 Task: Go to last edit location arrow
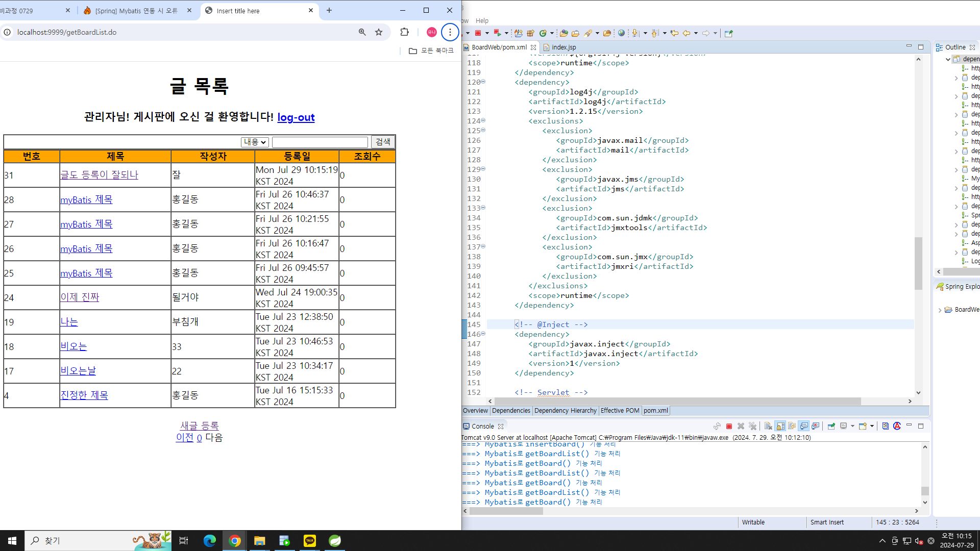(x=674, y=33)
